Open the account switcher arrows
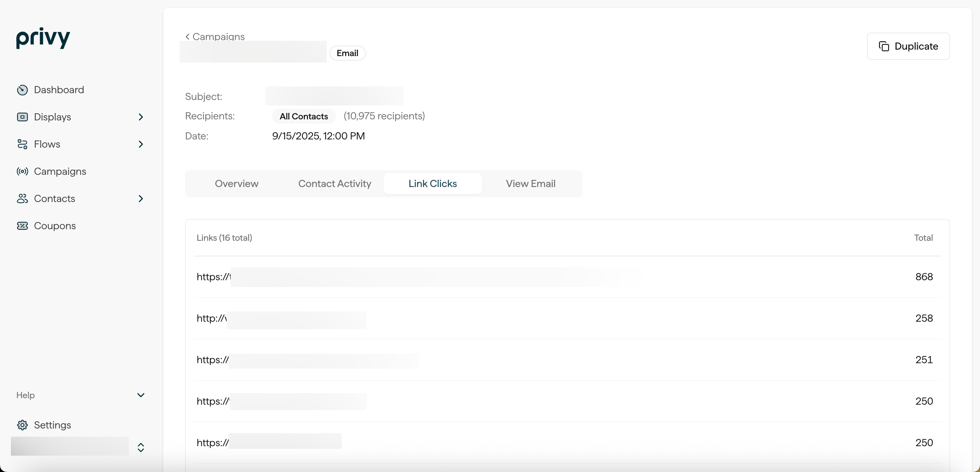This screenshot has height=472, width=980. click(141, 447)
